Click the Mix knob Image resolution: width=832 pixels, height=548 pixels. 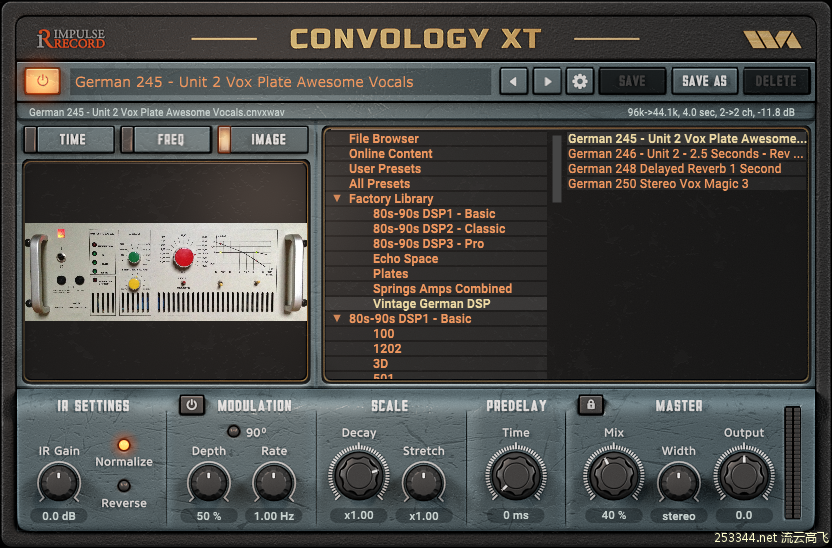(614, 473)
